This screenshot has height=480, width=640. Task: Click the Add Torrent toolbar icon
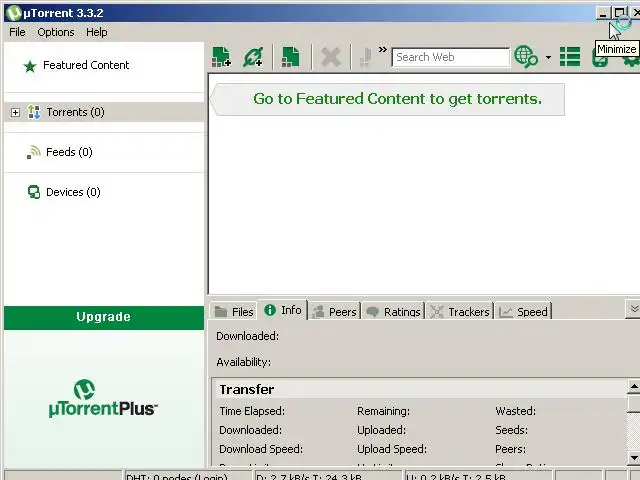(x=222, y=57)
